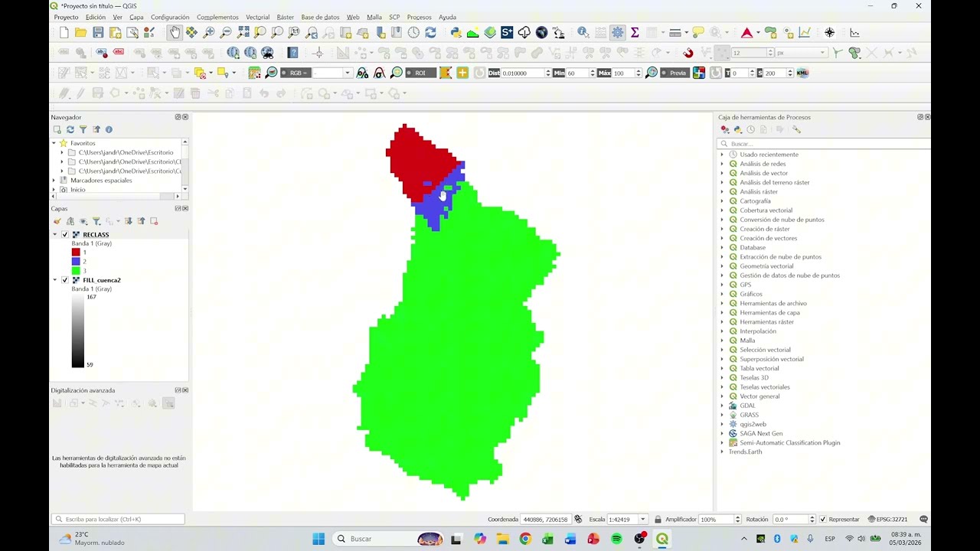Click the toolbox Buscar search field
The width and height of the screenshot is (980, 551).
(823, 144)
